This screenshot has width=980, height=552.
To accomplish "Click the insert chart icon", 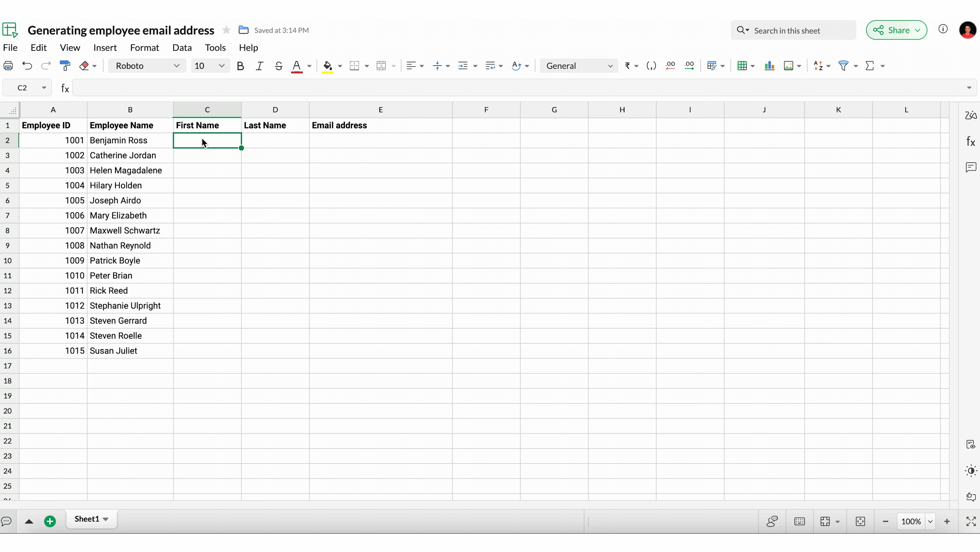I will click(x=769, y=66).
